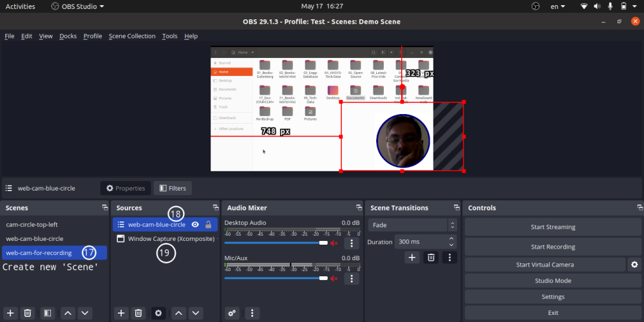This screenshot has height=322, width=644.
Task: Open Filters for selected source
Action: tap(173, 188)
